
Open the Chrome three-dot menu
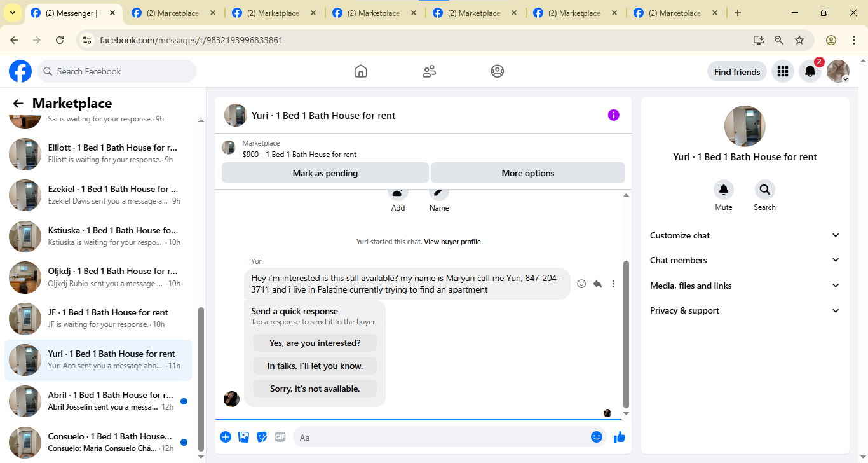[854, 40]
